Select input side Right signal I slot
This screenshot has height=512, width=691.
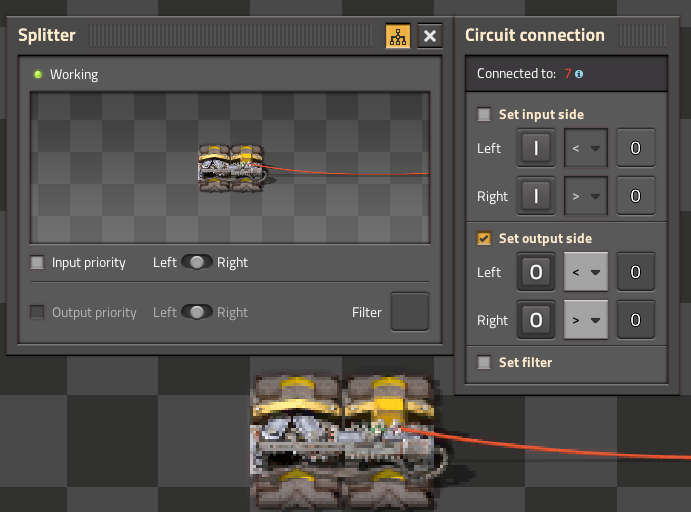[x=536, y=196]
